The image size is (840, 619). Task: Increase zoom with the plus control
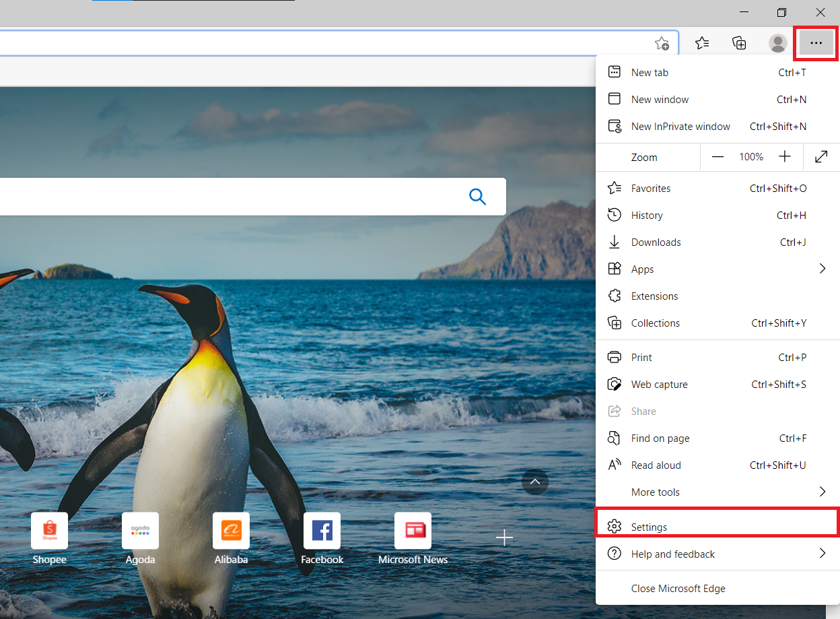(785, 156)
